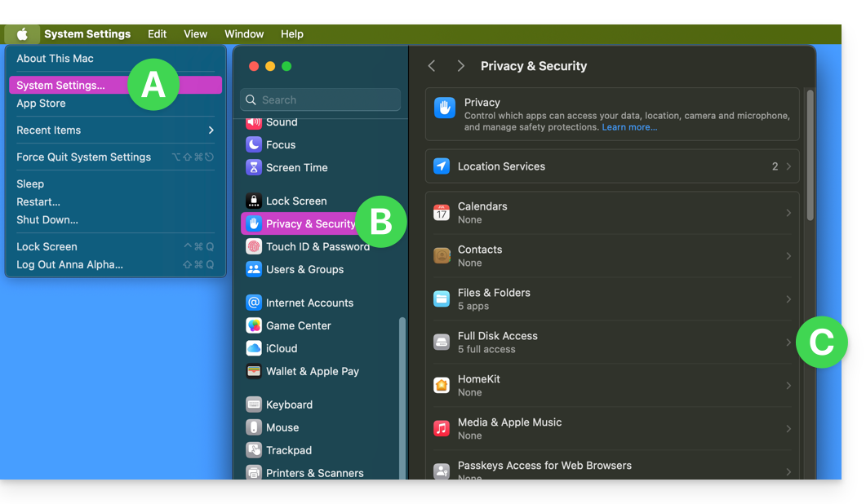Open Game Center from sidebar icon
866x504 pixels.
click(254, 325)
